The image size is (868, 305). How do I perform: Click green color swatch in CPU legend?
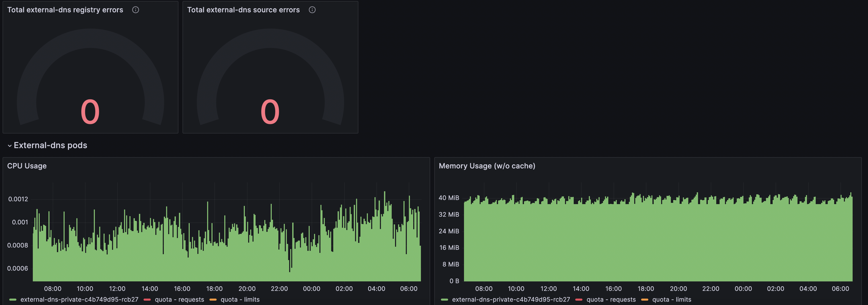pyautogui.click(x=13, y=300)
